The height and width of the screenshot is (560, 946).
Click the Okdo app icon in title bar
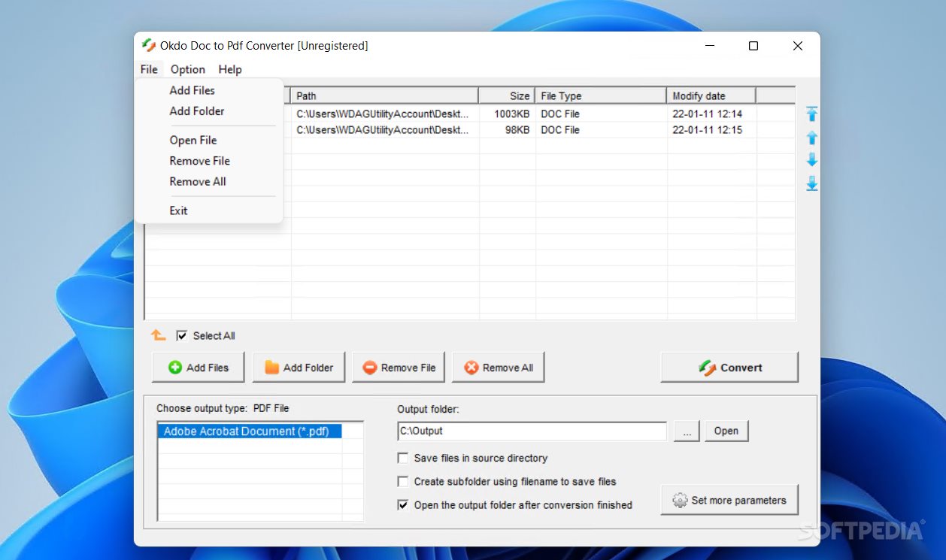[x=149, y=45]
